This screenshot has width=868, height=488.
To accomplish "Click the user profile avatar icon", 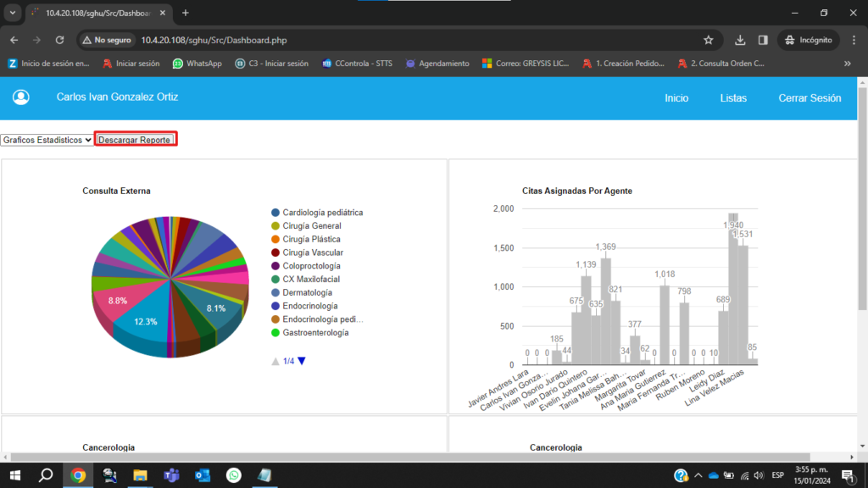I will 21,97.
